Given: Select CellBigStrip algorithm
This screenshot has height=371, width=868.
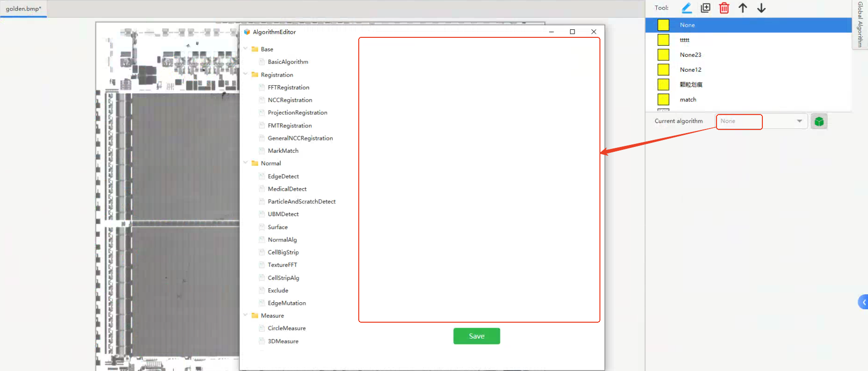Looking at the screenshot, I should point(283,252).
